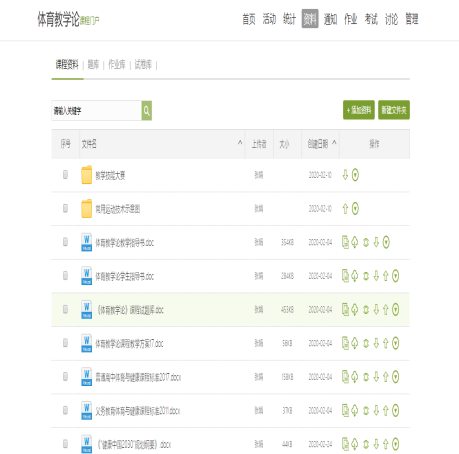Click the move-up arrow for 体育教学论课程教学方案17.doc
The width and height of the screenshot is (459, 454).
[x=386, y=343]
